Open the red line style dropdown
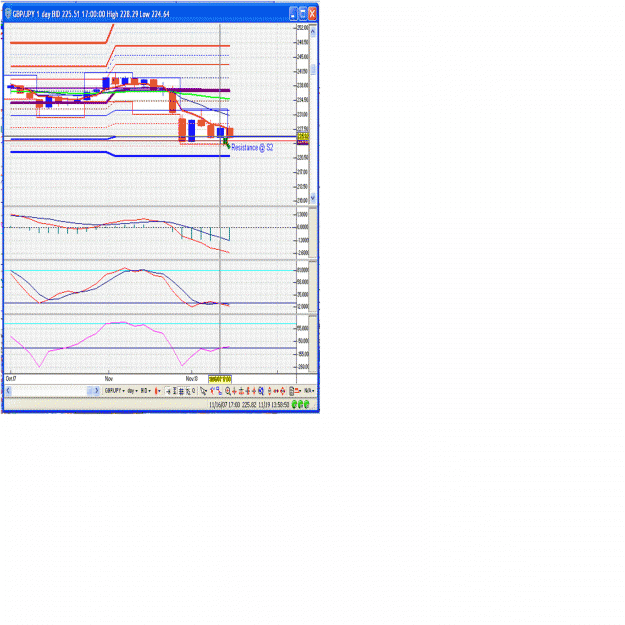 click(x=299, y=391)
